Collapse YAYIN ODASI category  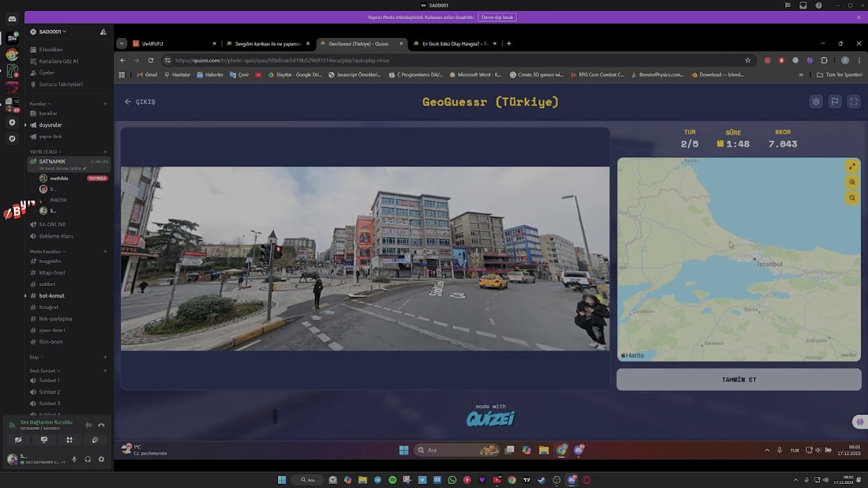[x=45, y=152]
